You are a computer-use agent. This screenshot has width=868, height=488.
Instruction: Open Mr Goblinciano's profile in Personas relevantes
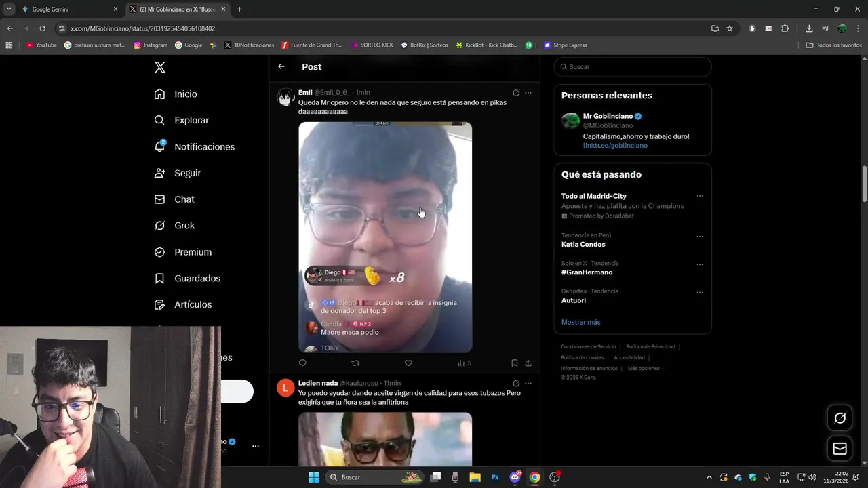608,116
